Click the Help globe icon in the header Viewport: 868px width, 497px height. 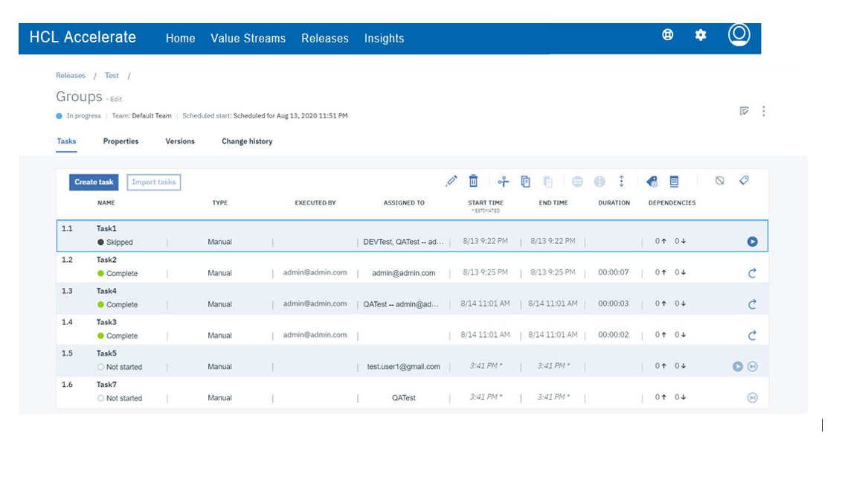pyautogui.click(x=667, y=34)
